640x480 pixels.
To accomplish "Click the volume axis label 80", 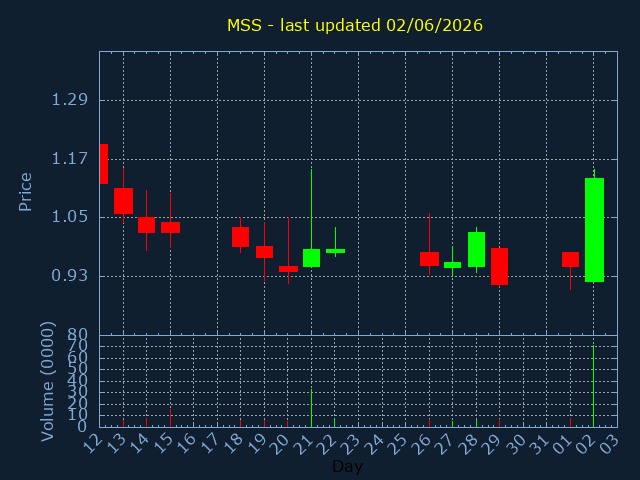I will (78, 335).
